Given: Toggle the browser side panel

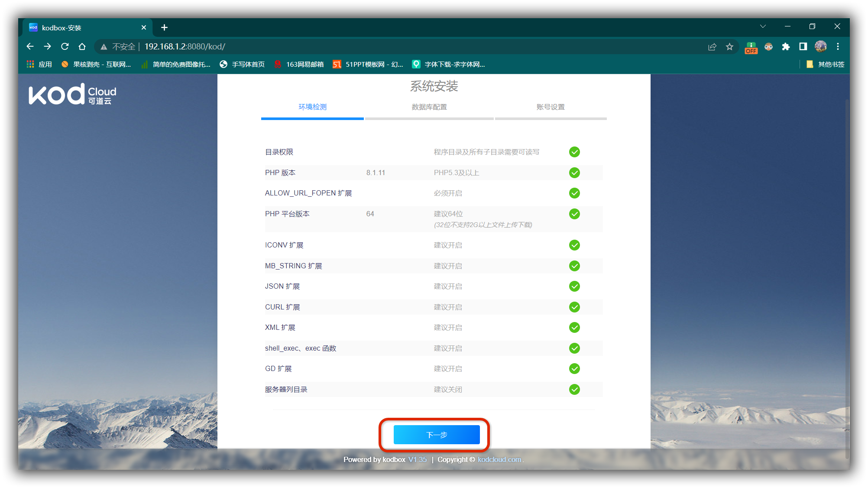Looking at the screenshot, I should (x=803, y=47).
